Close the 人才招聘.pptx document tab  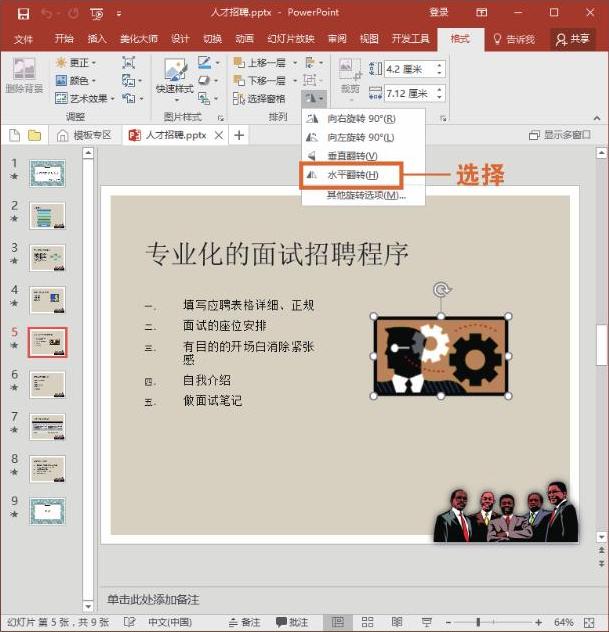click(x=219, y=135)
